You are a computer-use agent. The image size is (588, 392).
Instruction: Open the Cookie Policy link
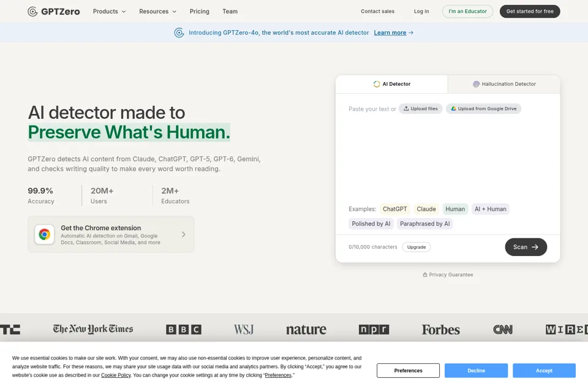click(x=116, y=375)
